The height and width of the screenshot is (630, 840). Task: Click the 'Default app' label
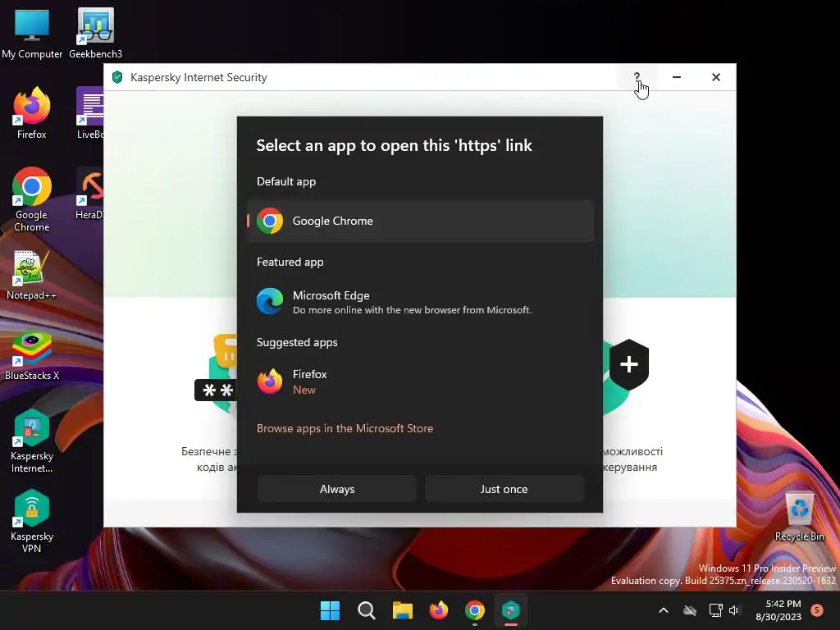pyautogui.click(x=286, y=181)
